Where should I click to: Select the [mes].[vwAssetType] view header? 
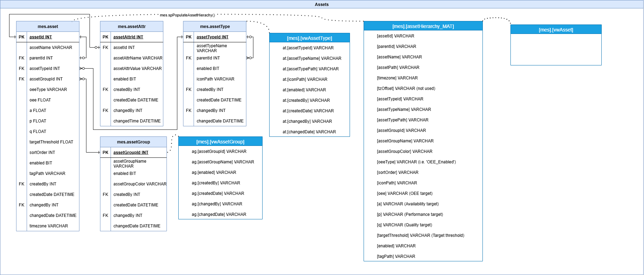309,38
